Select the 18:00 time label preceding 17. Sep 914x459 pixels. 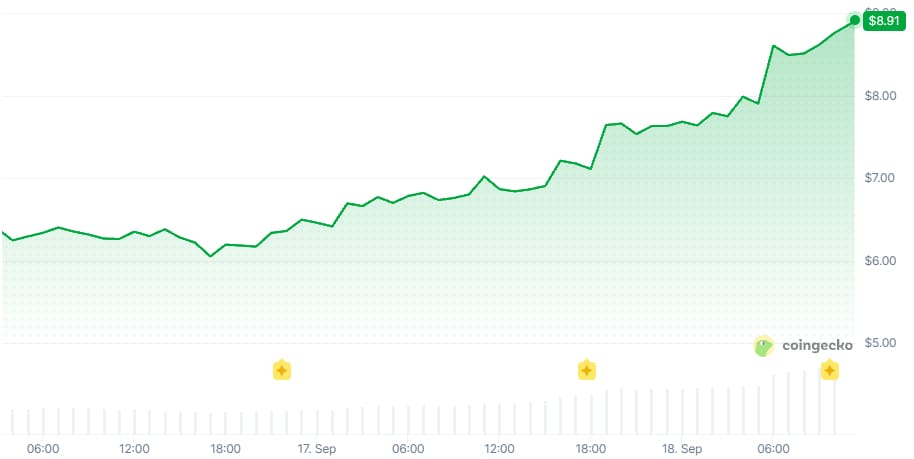click(x=226, y=449)
